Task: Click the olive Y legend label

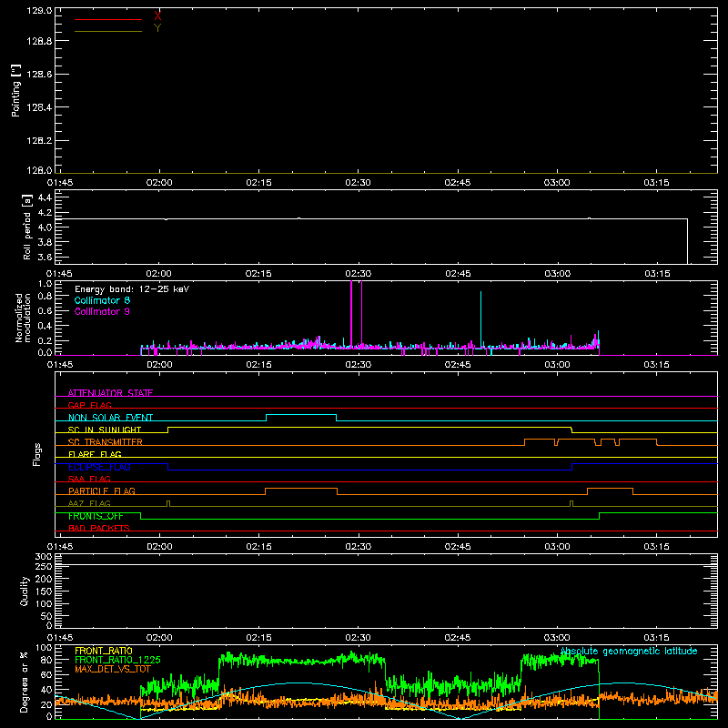Action: [157, 28]
